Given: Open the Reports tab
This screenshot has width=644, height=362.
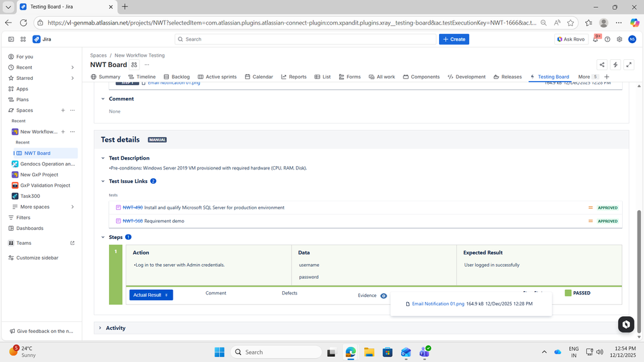Looking at the screenshot, I should click(294, 77).
